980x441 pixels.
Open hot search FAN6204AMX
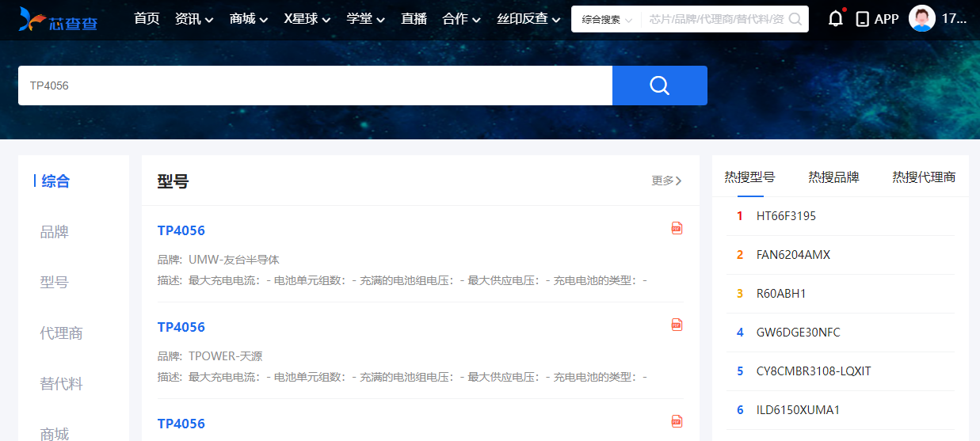coord(793,255)
